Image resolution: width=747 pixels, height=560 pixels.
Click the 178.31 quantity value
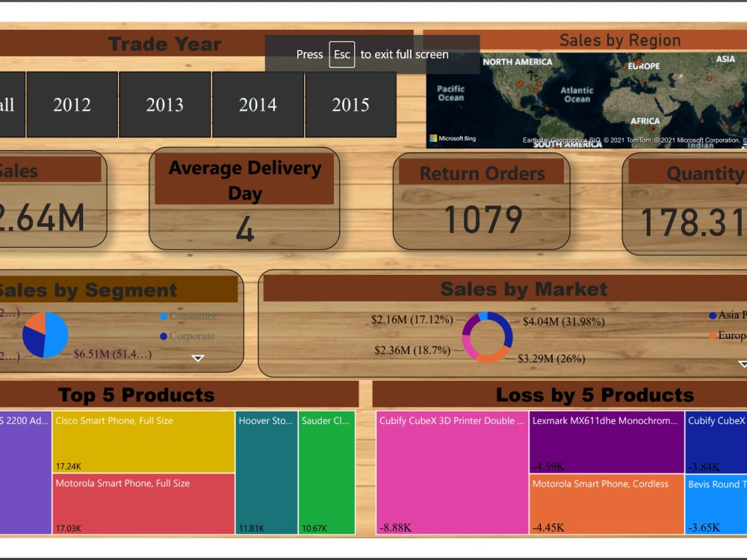pyautogui.click(x=694, y=223)
